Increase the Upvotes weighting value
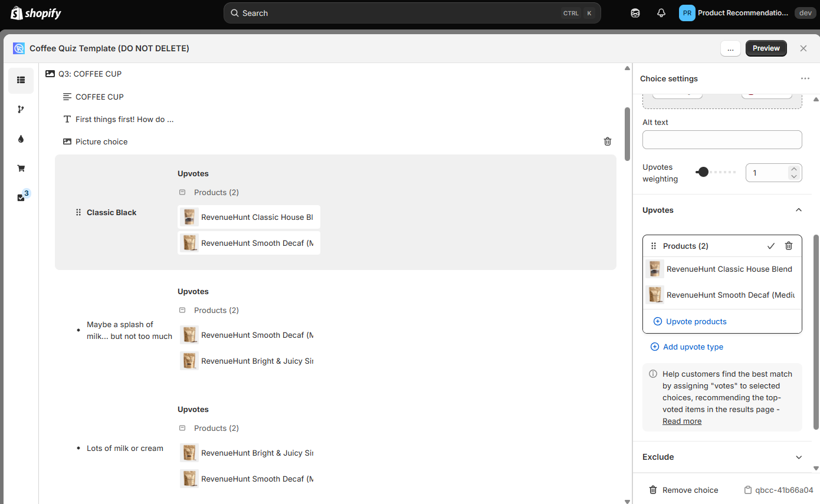The height and width of the screenshot is (504, 820). [x=794, y=169]
